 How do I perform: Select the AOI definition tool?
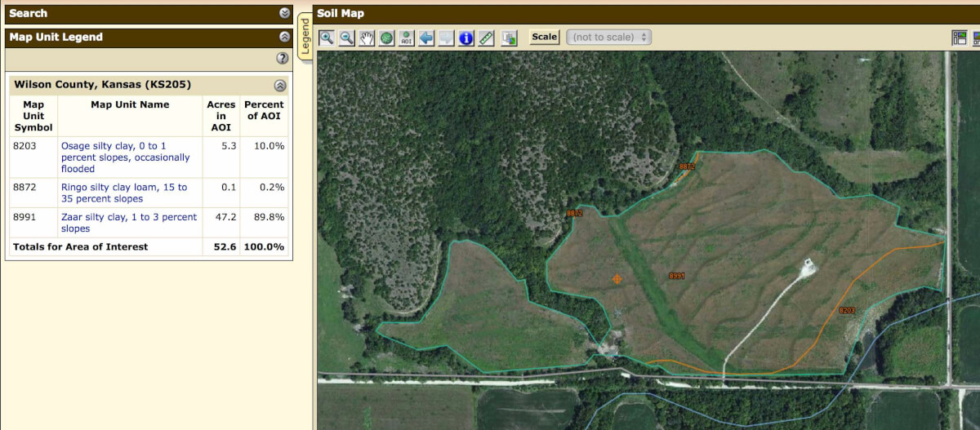pyautogui.click(x=406, y=38)
